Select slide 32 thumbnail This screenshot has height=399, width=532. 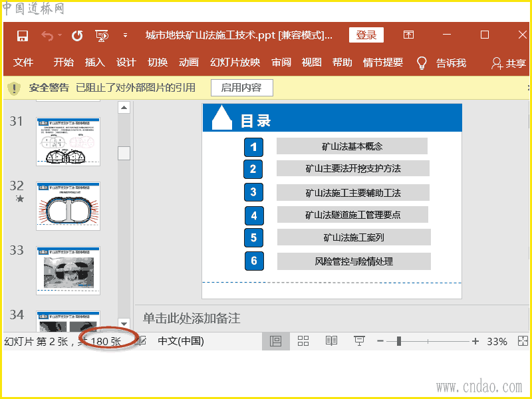[x=68, y=206]
